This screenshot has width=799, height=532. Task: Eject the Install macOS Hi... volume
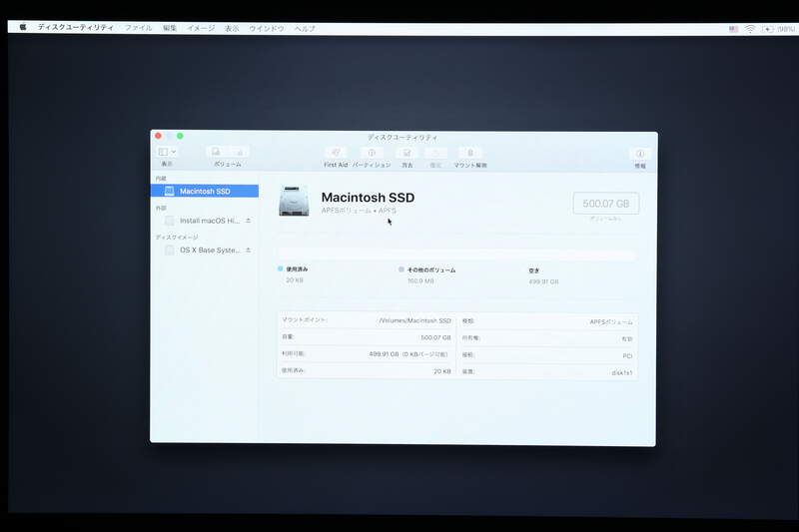point(248,221)
